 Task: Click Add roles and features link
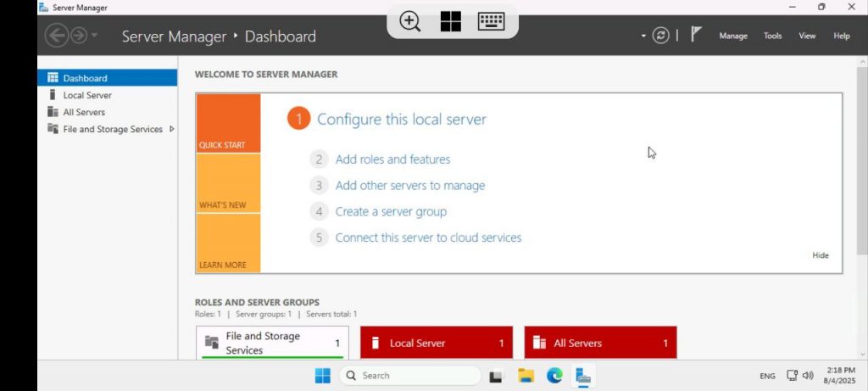[x=392, y=159]
